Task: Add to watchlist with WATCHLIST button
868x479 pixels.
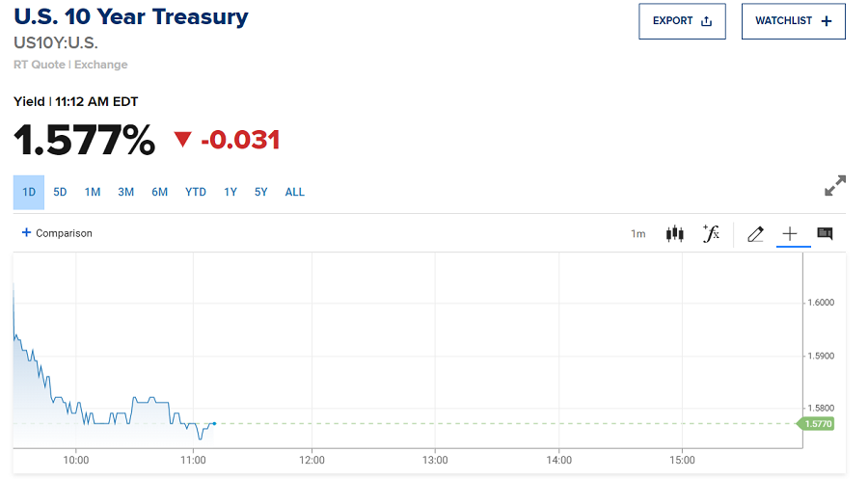Action: coord(793,21)
